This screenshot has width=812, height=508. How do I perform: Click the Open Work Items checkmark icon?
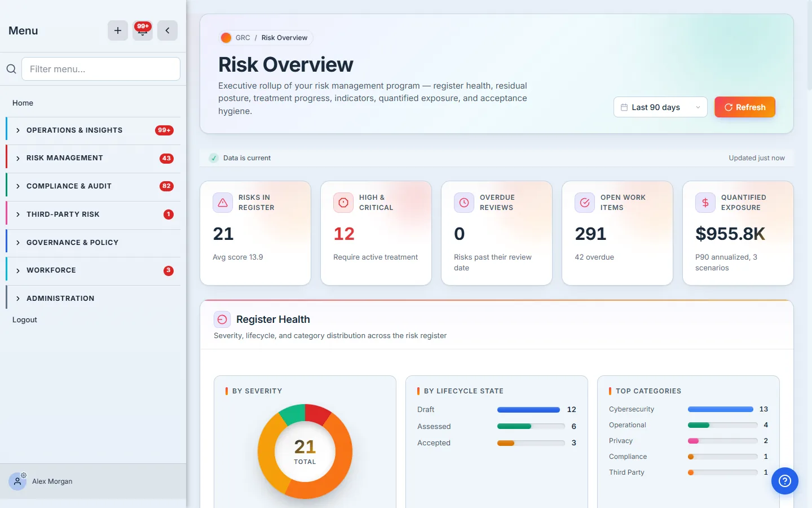585,203
